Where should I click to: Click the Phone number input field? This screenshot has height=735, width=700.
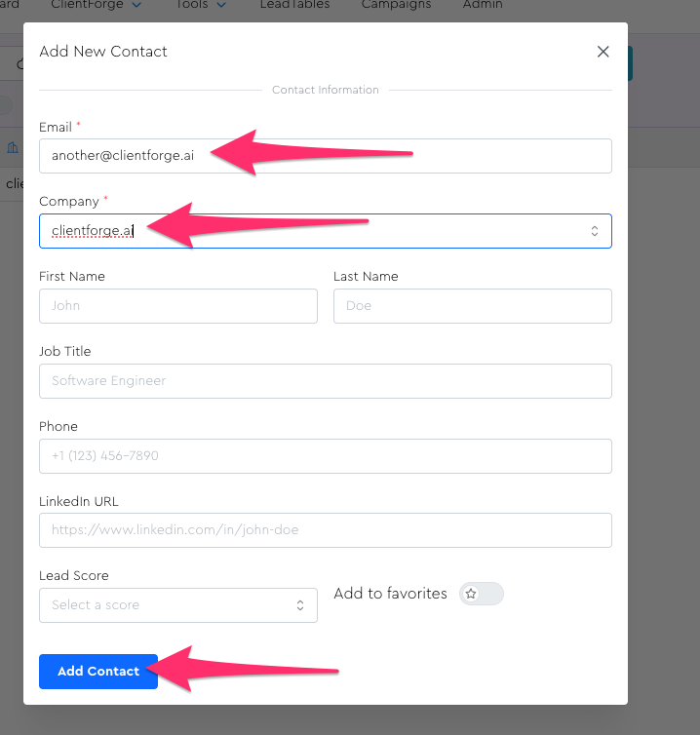click(326, 456)
